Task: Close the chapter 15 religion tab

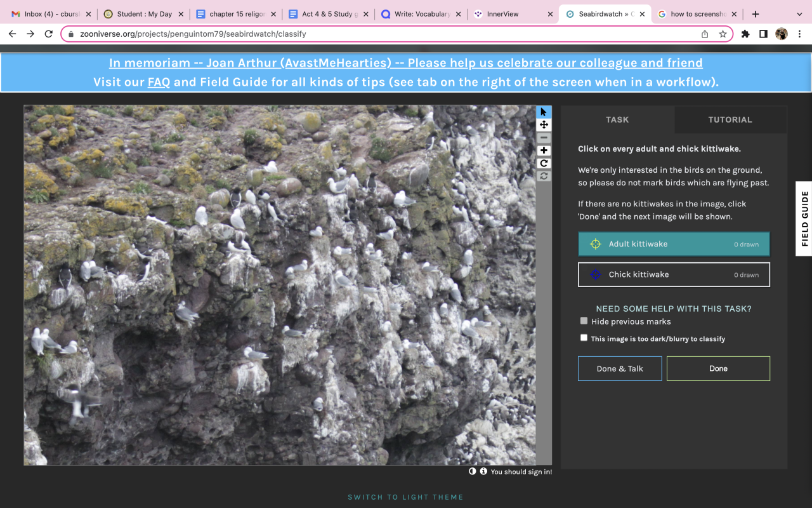Action: point(273,14)
